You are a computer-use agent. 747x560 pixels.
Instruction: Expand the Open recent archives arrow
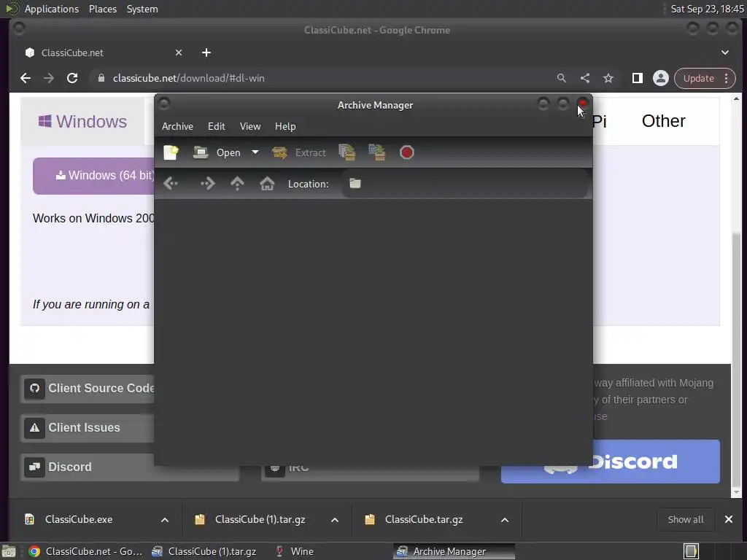click(255, 152)
